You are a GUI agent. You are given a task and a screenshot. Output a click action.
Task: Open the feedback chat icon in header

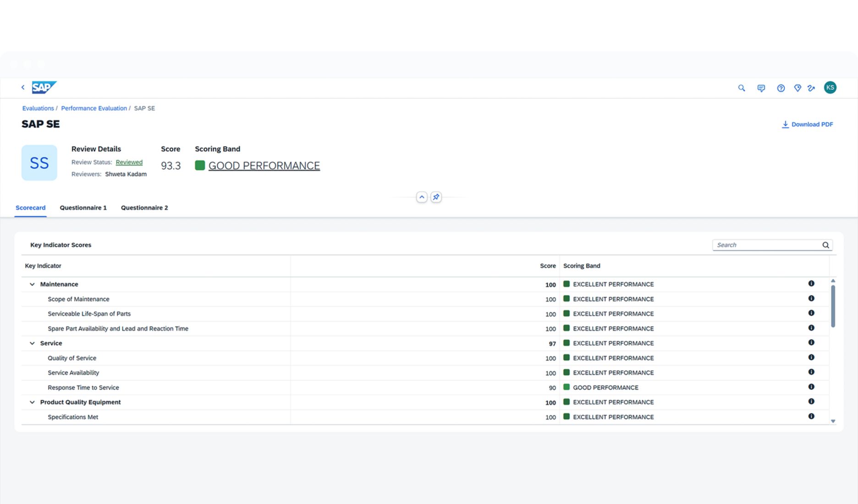pos(761,88)
